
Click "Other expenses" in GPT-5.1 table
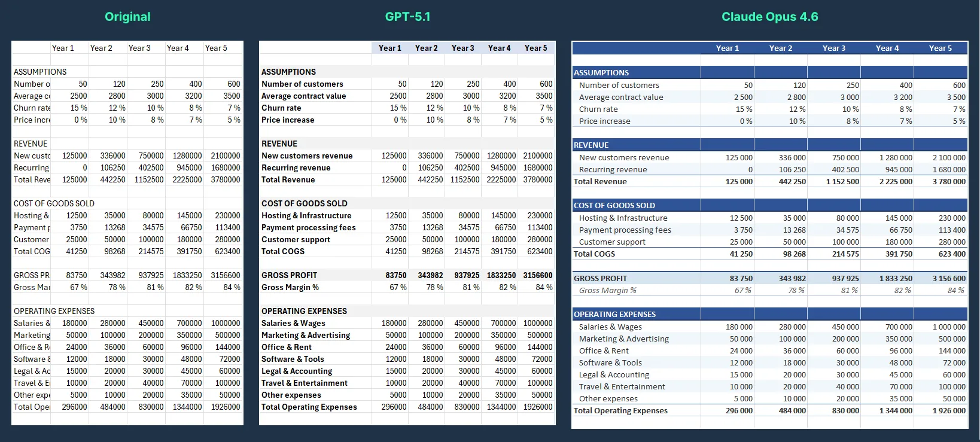tap(291, 395)
